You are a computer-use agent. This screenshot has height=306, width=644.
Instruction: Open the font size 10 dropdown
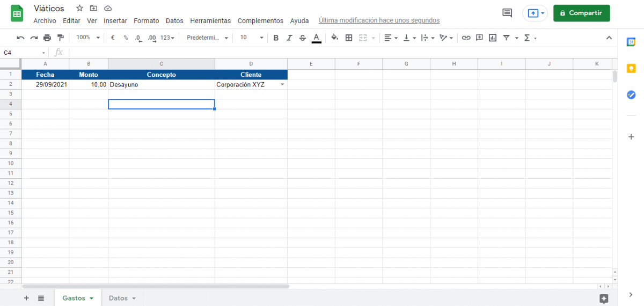(252, 38)
